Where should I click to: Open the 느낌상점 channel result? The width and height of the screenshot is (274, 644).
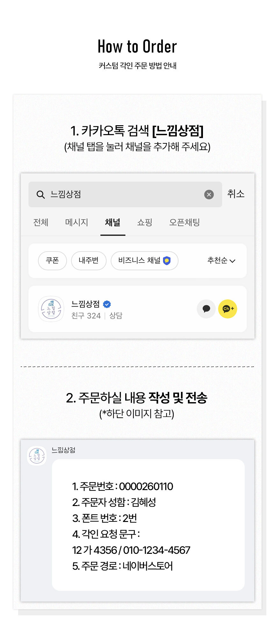[85, 304]
